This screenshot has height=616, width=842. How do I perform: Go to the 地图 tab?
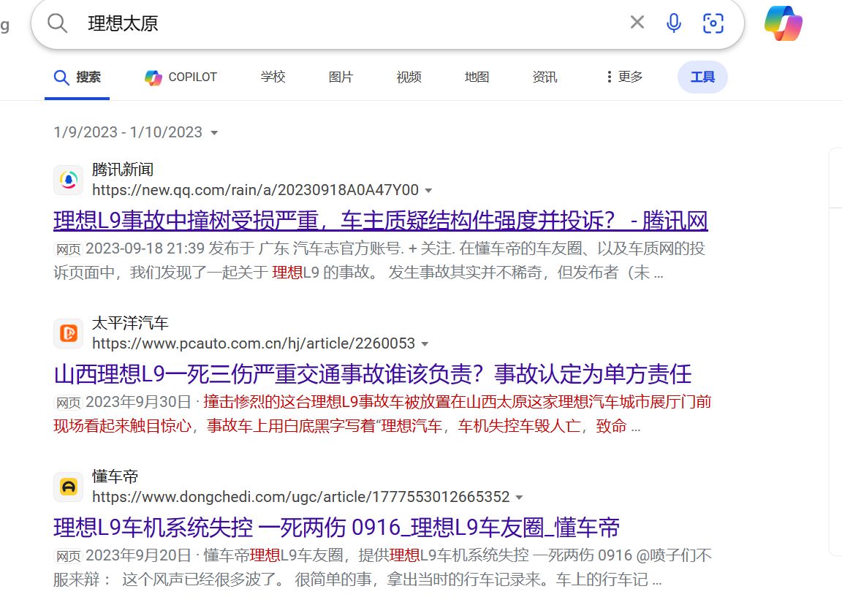tap(477, 77)
